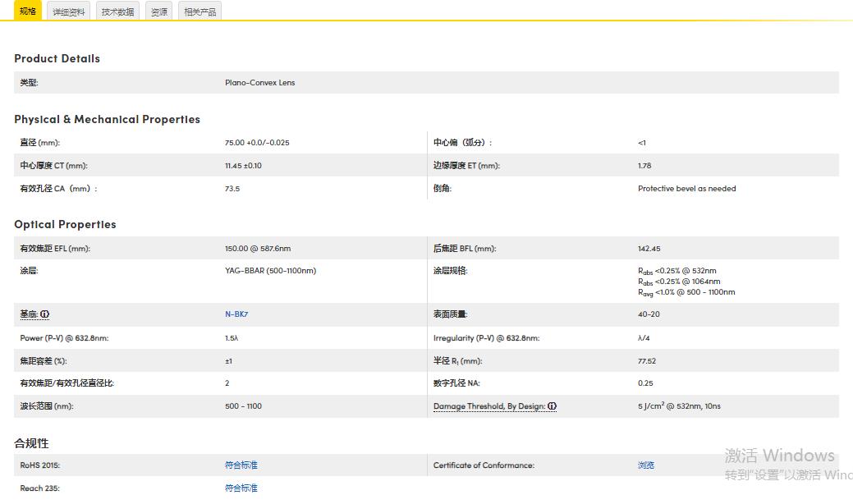Click the YAG-BBAR (500-1100nm) coating value
This screenshot has height=504, width=853.
[x=270, y=271]
